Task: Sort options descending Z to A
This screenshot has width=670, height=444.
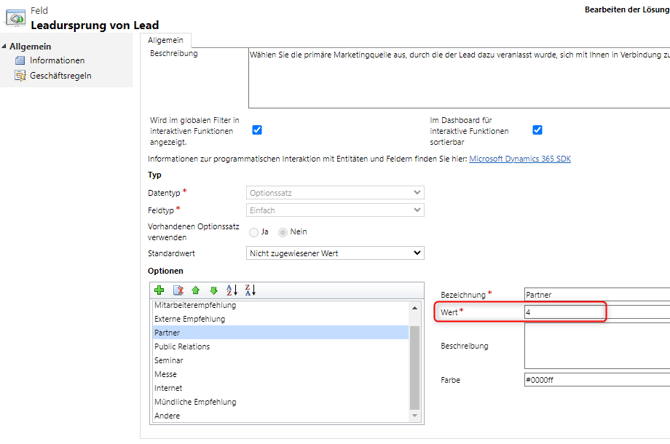Action: tap(250, 291)
